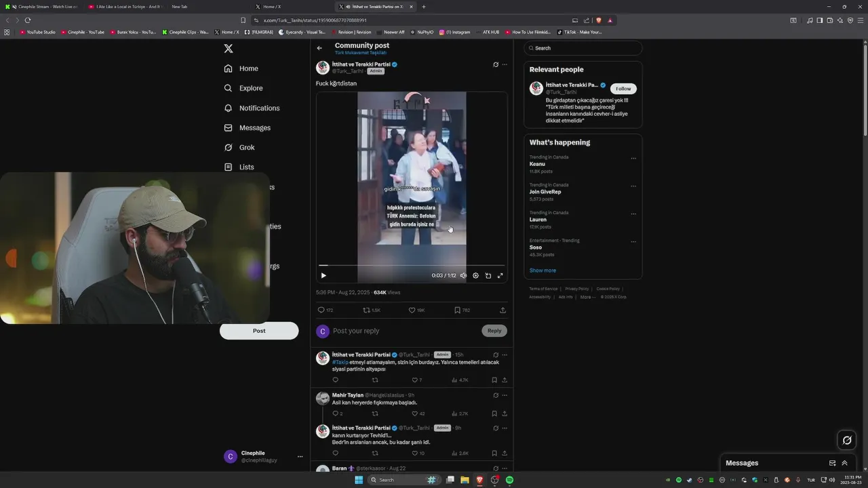Click the grey Reply button

click(494, 331)
